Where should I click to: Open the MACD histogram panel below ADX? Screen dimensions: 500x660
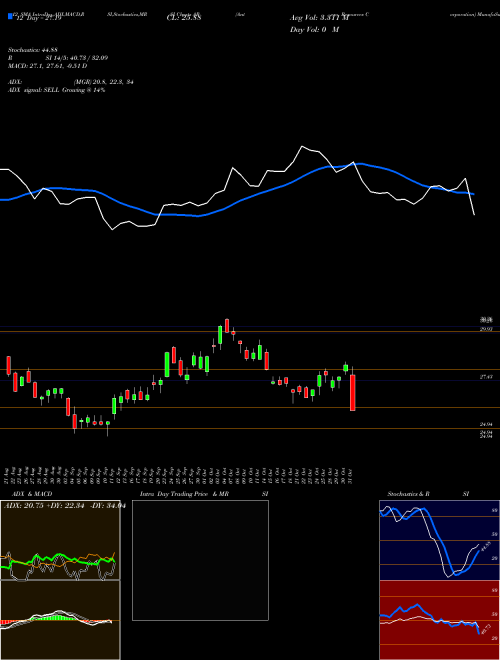point(60,620)
